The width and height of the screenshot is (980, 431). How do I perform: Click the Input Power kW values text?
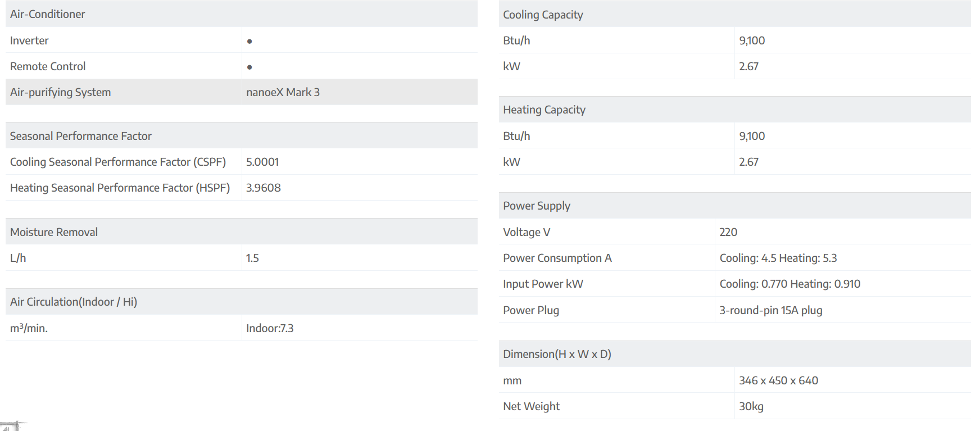790,284
